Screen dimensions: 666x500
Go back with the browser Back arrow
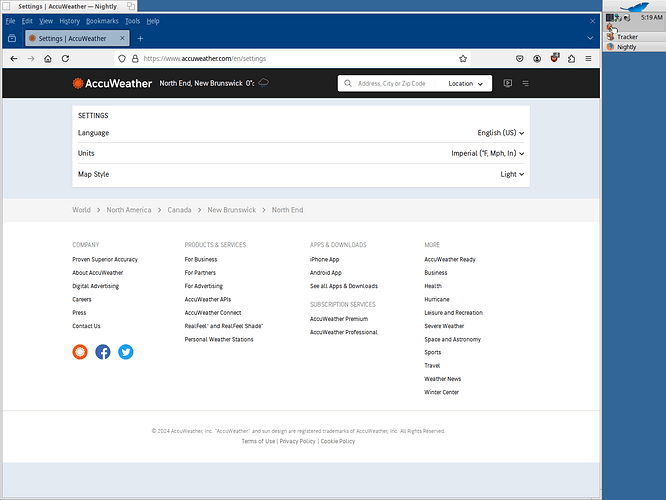pos(14,59)
